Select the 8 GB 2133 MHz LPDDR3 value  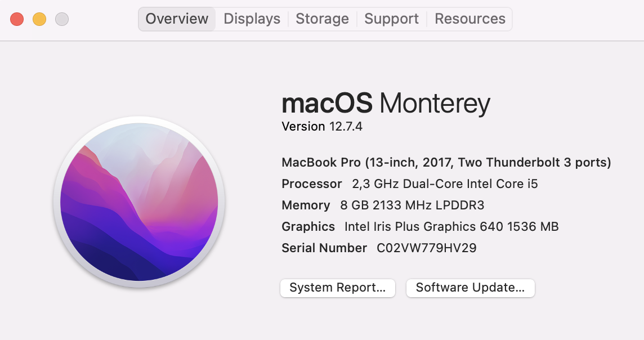pyautogui.click(x=413, y=205)
